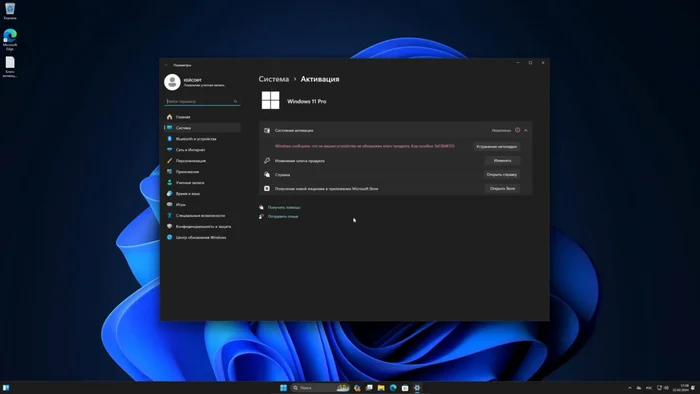Open Приложения settings
Screen dimensions: 700x394
coord(202,172)
